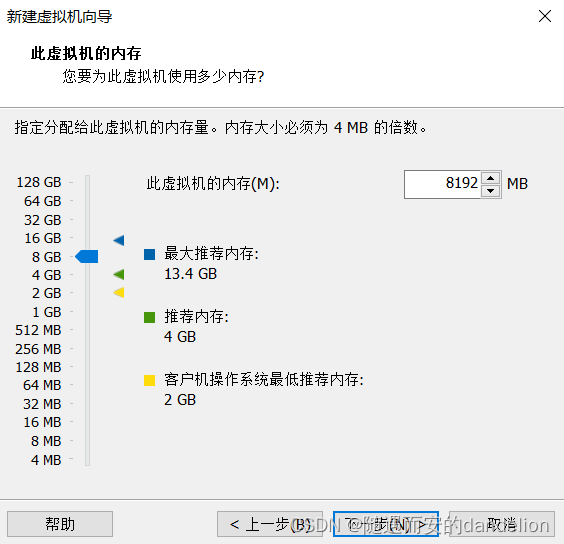564x544 pixels.
Task: Increase memory with the spinner up arrow
Action: [x=491, y=178]
